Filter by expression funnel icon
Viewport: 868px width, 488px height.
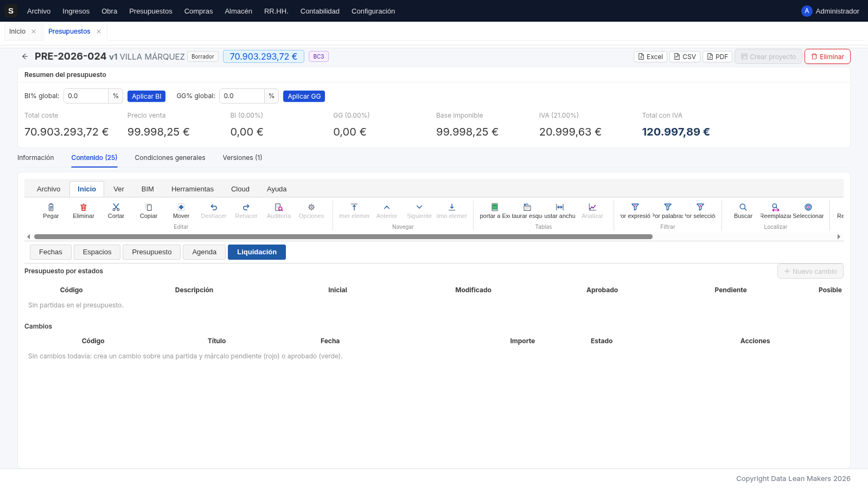click(x=635, y=207)
